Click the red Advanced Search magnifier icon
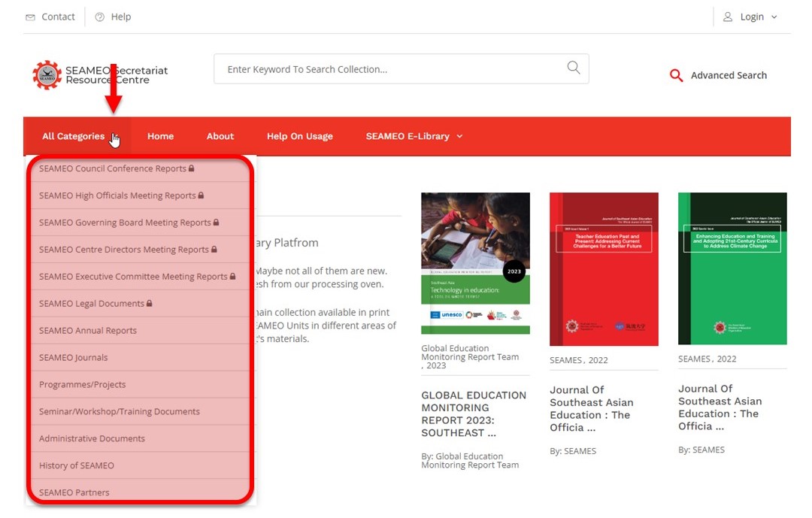The image size is (812, 518). (676, 76)
